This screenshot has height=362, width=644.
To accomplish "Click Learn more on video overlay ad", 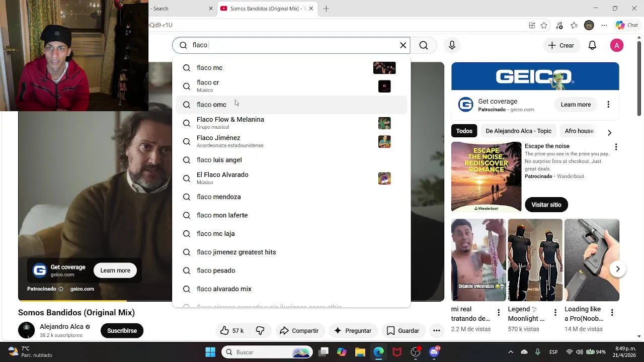I will tap(115, 270).
